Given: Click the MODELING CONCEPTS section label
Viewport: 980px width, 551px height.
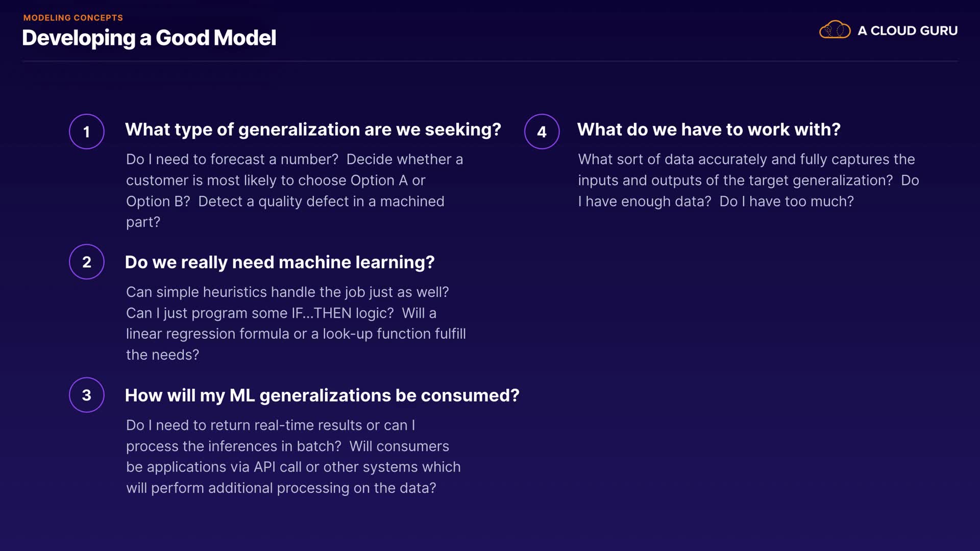Looking at the screenshot, I should tap(73, 18).
